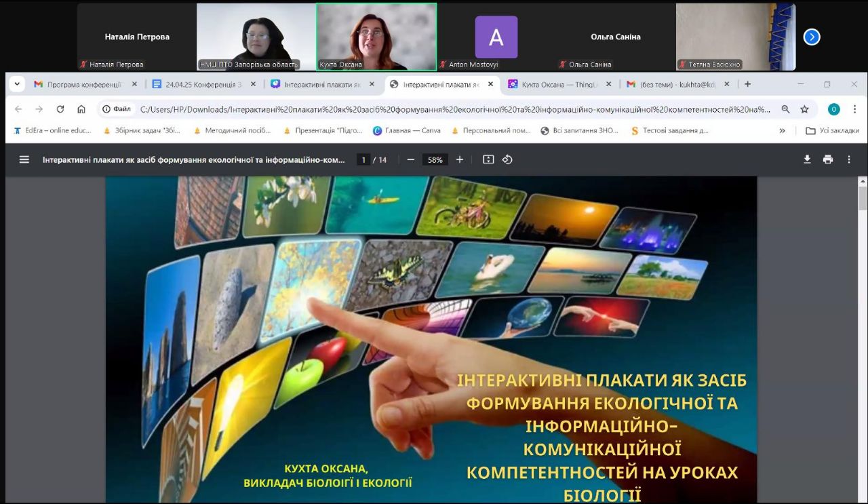Switch to Програма конференції Gmail tab
The width and height of the screenshot is (868, 504).
tap(81, 84)
